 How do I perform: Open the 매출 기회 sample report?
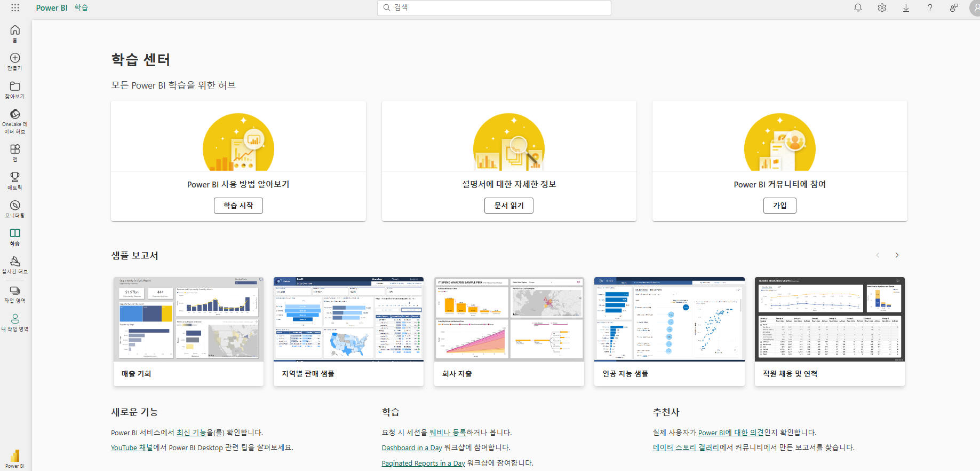click(189, 331)
